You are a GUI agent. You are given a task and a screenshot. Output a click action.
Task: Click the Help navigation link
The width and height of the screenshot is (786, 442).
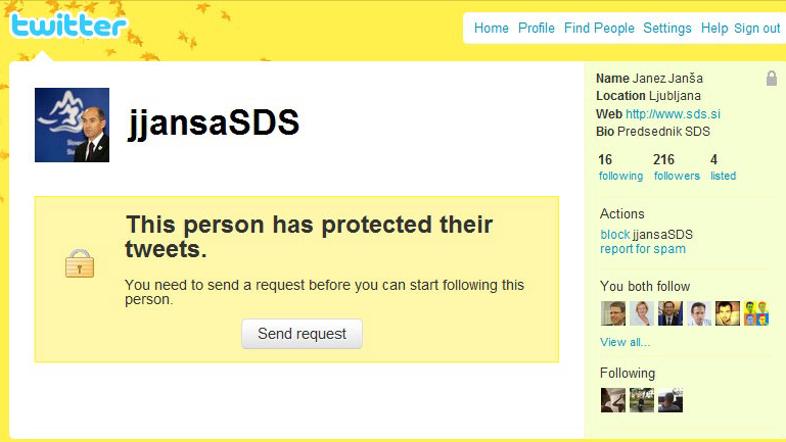tap(714, 28)
